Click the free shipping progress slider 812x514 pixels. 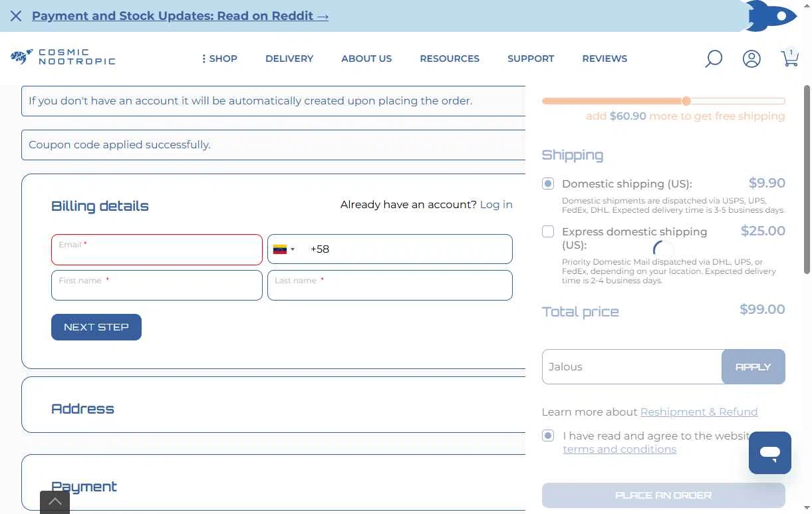click(664, 101)
